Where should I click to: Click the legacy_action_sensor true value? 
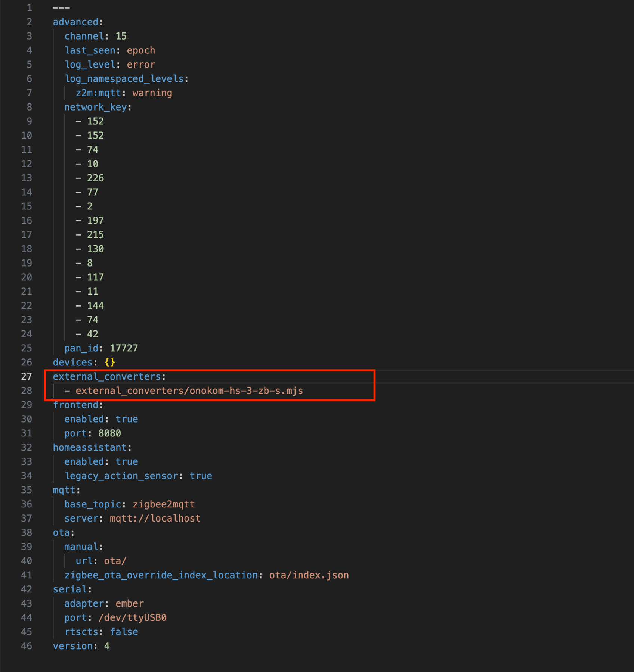coord(201,476)
